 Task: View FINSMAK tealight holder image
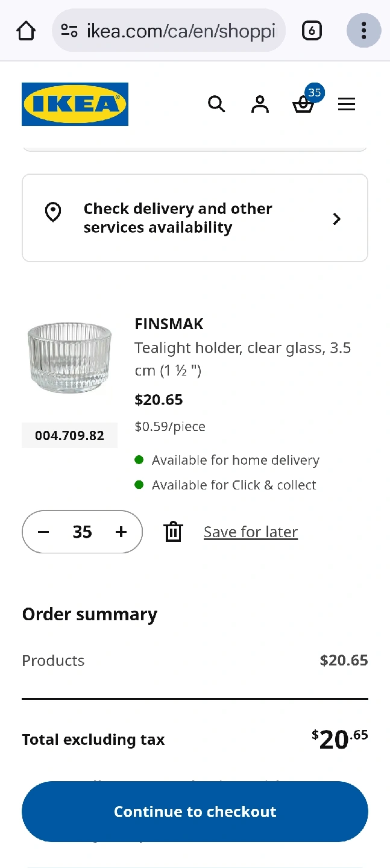pyautogui.click(x=70, y=359)
